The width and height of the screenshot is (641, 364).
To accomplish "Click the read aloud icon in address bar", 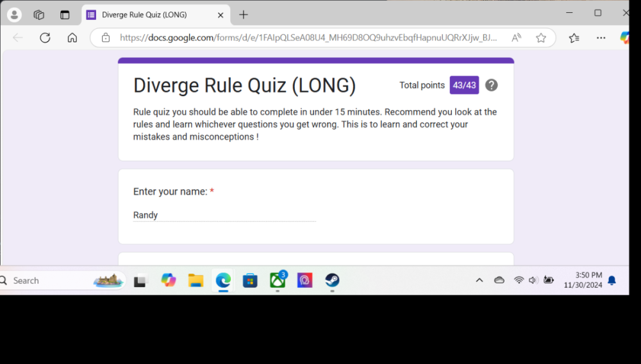I will click(x=516, y=38).
